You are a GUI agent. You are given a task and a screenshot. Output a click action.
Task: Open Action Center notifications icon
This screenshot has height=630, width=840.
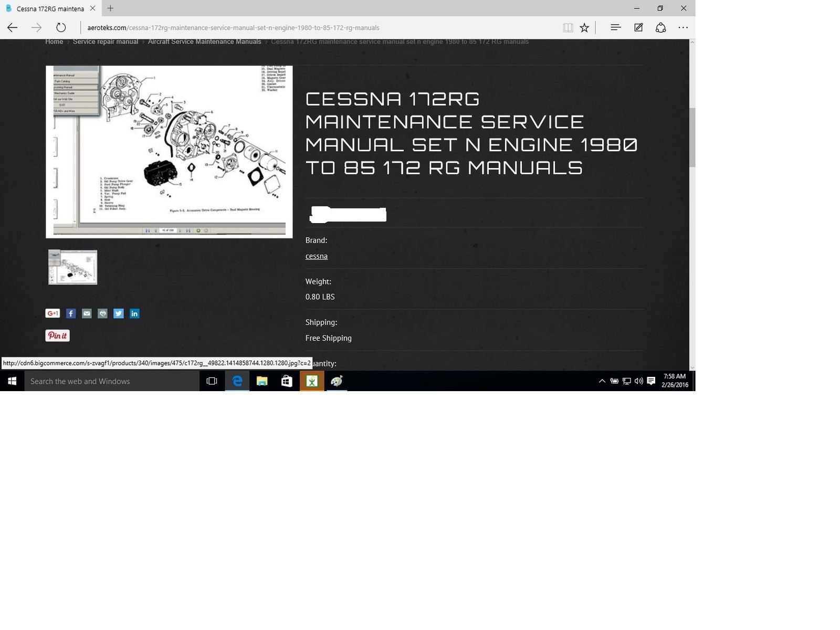[x=651, y=381]
